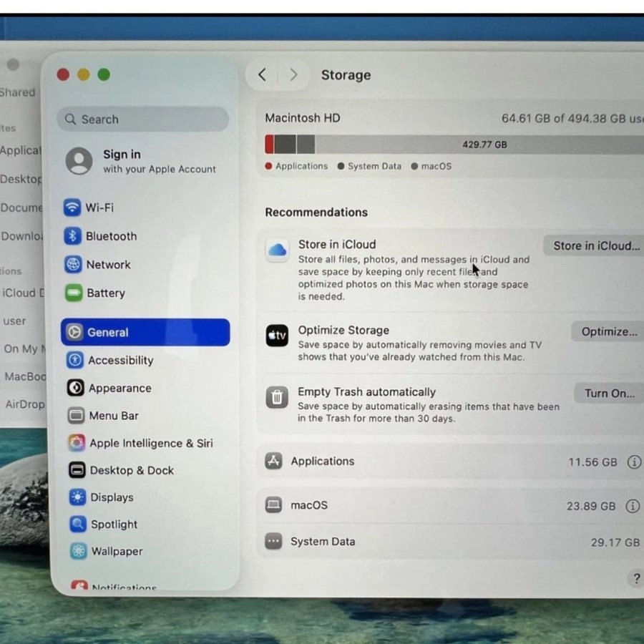Open the System Data storage row
The height and width of the screenshot is (644, 644).
point(451,542)
